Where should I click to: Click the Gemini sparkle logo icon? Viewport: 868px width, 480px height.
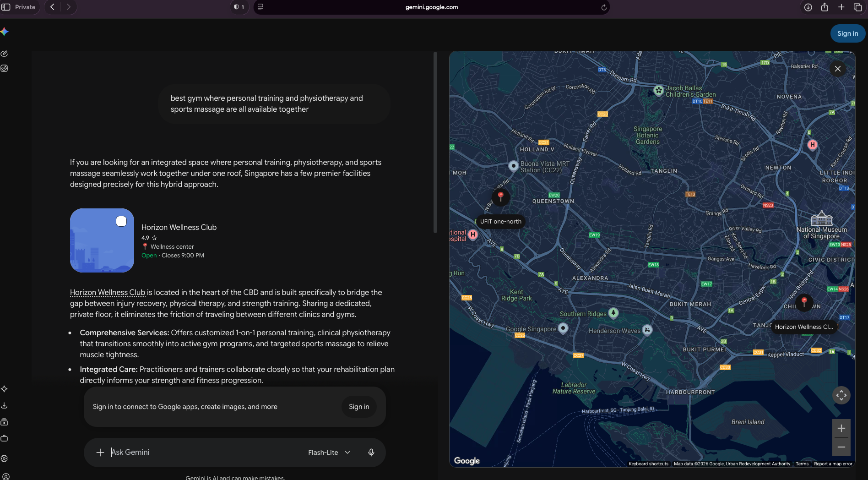tap(5, 32)
